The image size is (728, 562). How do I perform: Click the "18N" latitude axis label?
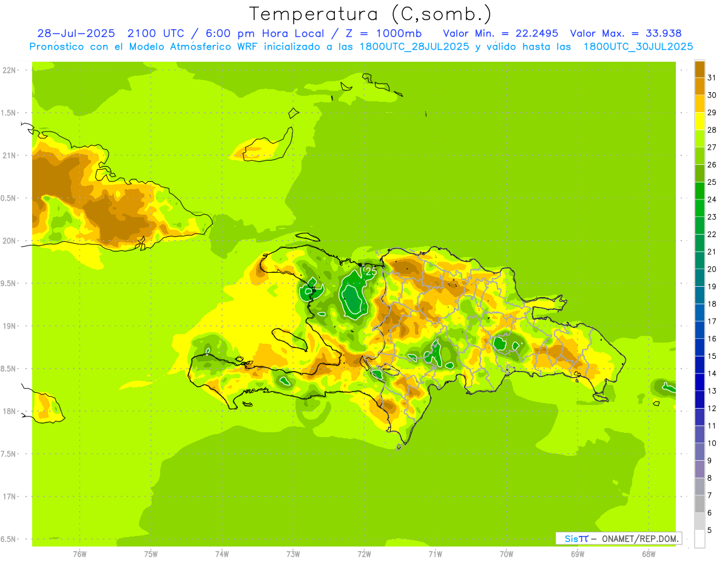pyautogui.click(x=10, y=412)
